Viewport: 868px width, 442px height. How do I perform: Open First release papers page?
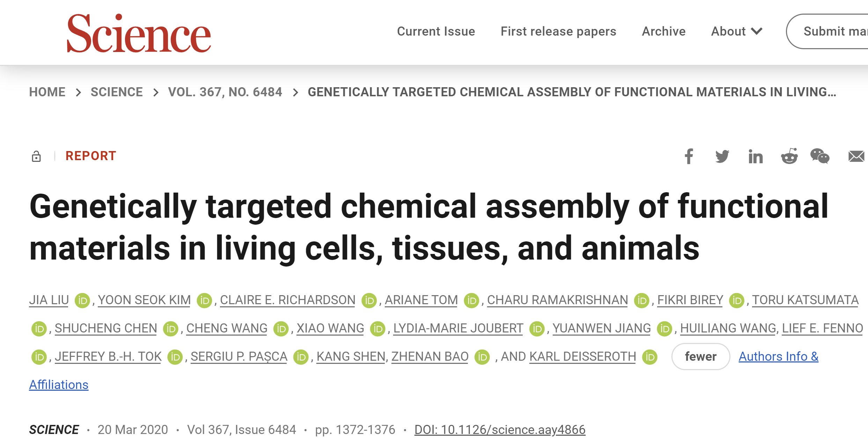[x=558, y=31]
